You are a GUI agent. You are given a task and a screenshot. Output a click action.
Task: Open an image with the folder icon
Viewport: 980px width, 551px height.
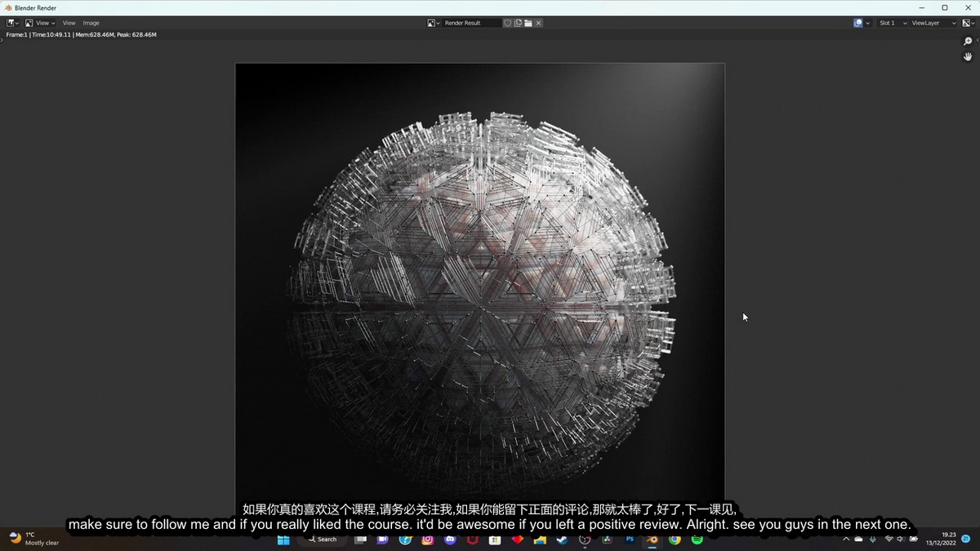(x=528, y=23)
